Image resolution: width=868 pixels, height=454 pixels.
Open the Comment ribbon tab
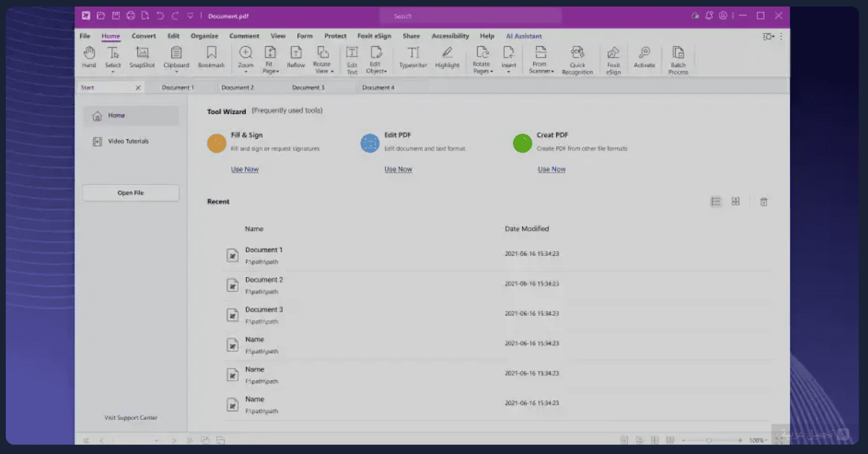[244, 36]
